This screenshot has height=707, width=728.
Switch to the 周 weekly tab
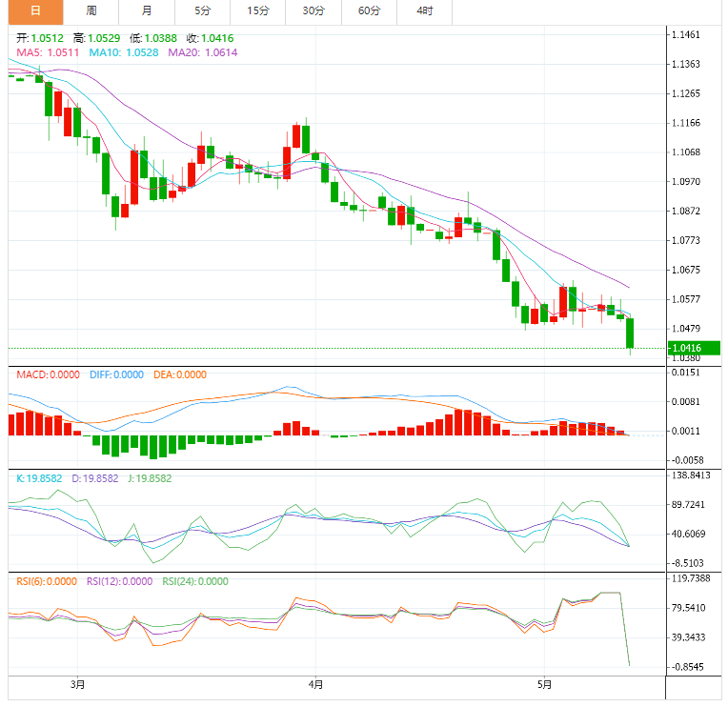point(91,11)
